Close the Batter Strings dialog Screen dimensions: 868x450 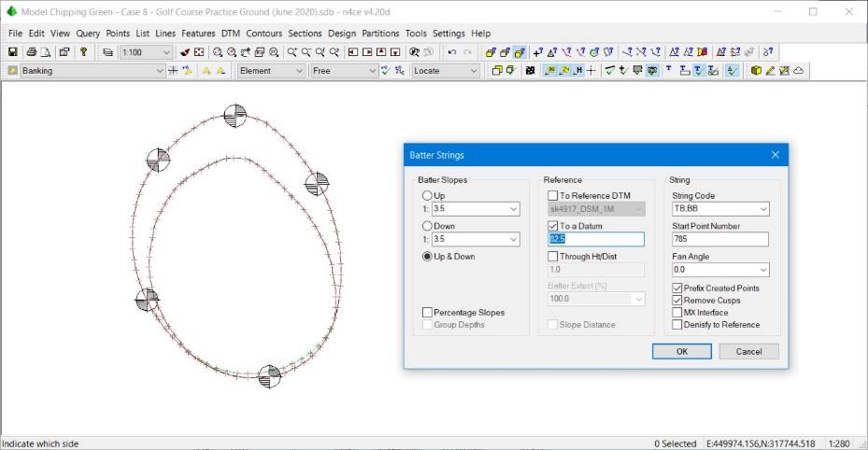tap(775, 155)
